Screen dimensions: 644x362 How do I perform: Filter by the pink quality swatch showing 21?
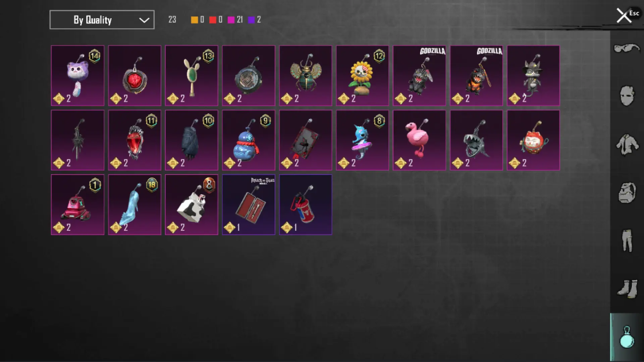pyautogui.click(x=231, y=20)
